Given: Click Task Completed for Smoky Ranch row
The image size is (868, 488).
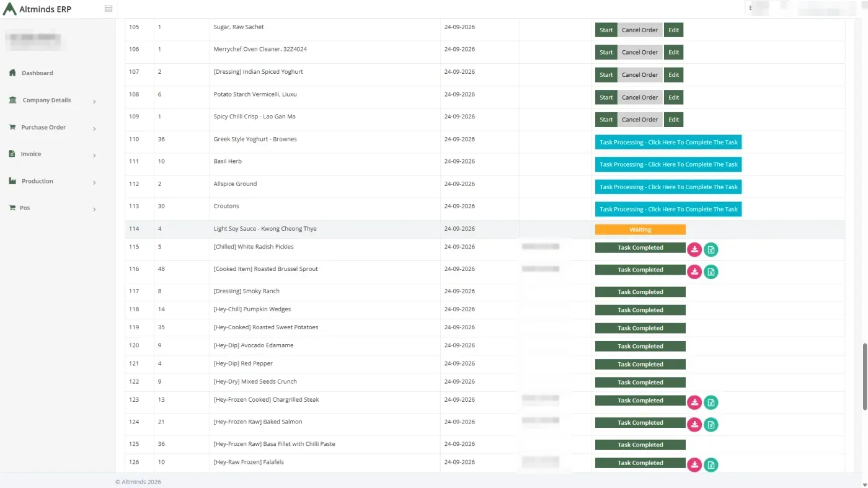Looking at the screenshot, I should [640, 292].
